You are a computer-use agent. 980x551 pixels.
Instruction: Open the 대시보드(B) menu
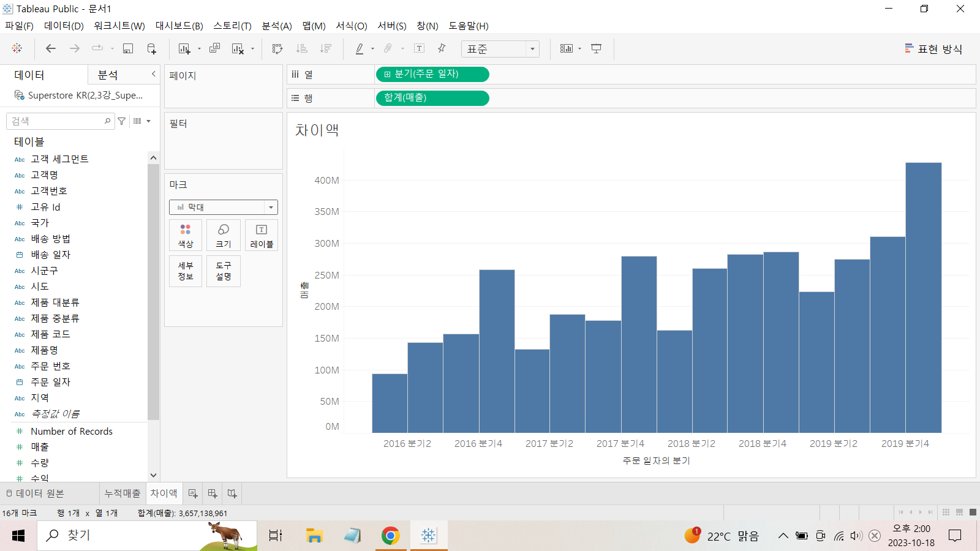coord(179,26)
